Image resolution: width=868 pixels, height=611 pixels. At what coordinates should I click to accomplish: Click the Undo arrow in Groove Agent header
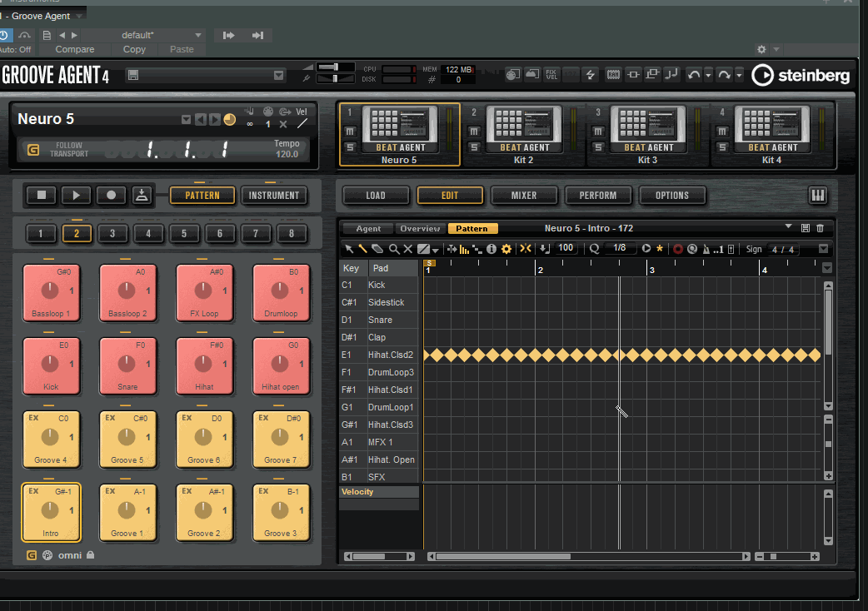click(693, 75)
